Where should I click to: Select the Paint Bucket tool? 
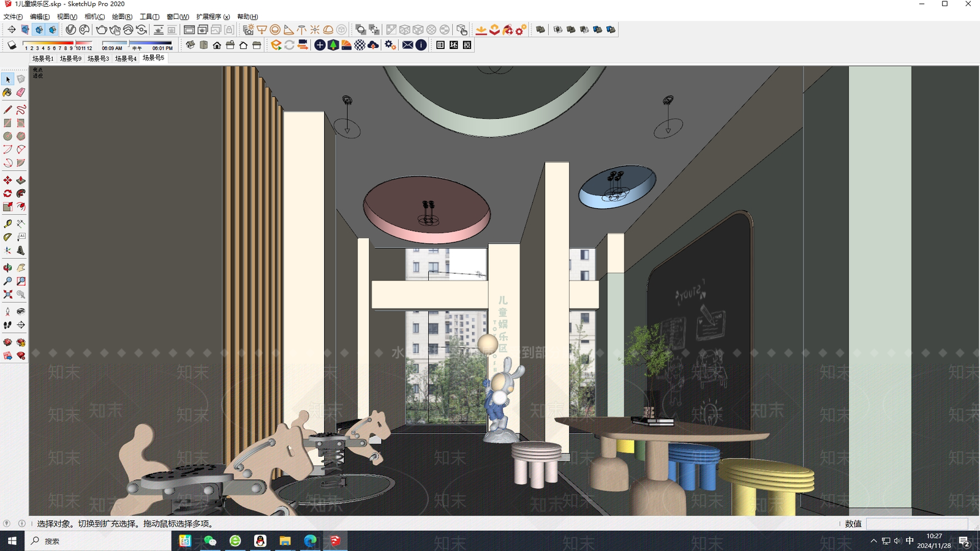pyautogui.click(x=7, y=92)
